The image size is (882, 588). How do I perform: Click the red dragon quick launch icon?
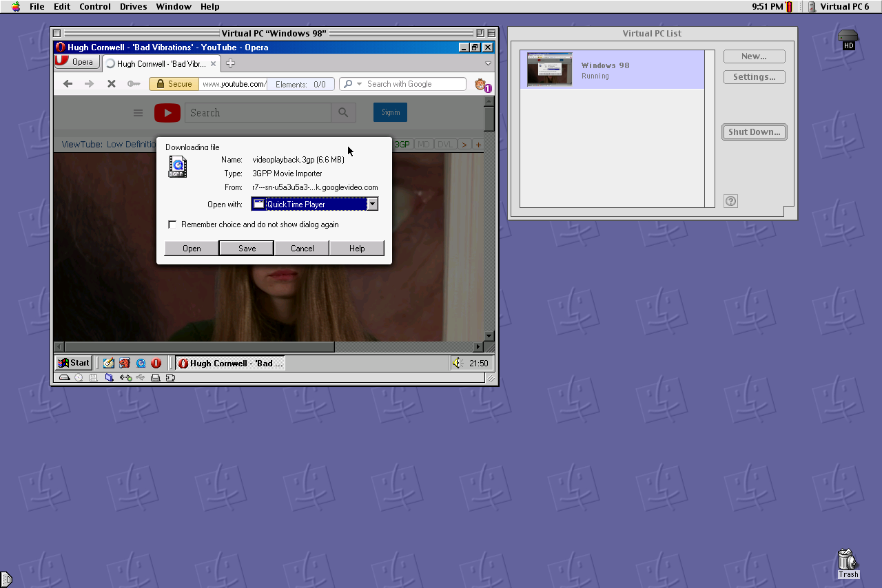click(x=124, y=363)
